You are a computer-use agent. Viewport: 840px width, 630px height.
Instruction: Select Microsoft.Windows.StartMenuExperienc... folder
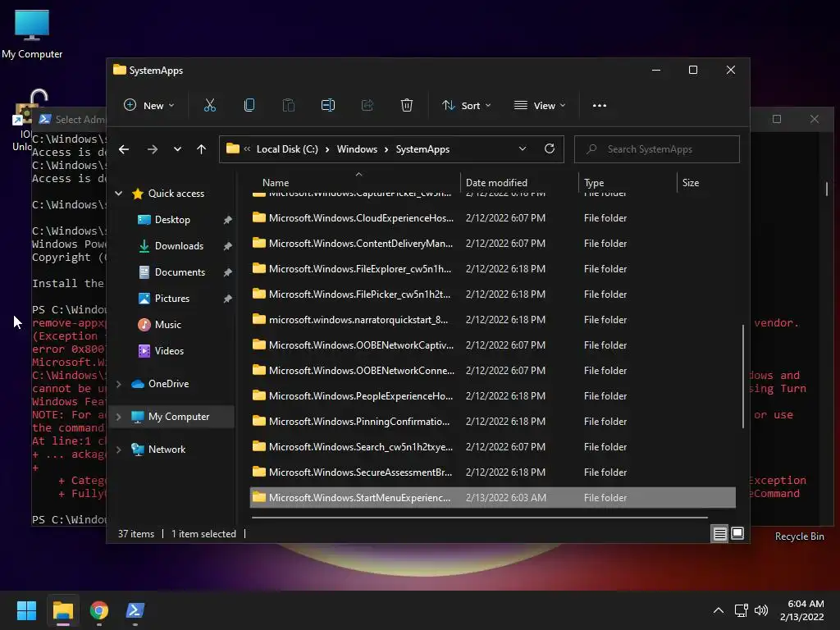(x=493, y=498)
